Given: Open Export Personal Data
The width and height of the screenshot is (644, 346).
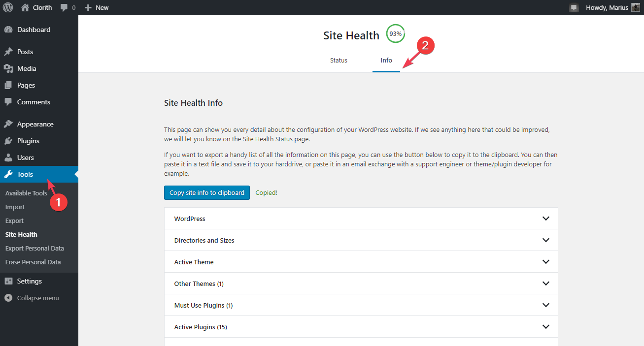Looking at the screenshot, I should coord(34,248).
